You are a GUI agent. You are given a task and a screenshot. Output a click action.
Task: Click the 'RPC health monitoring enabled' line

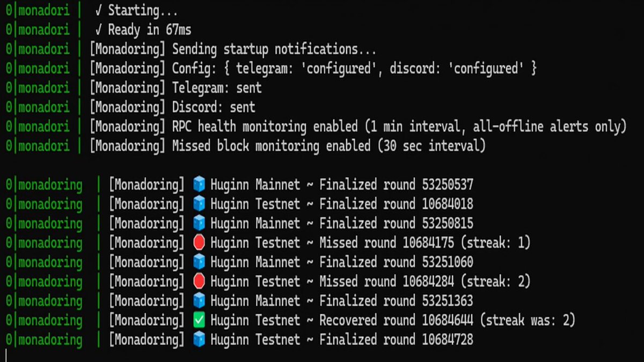(x=399, y=127)
